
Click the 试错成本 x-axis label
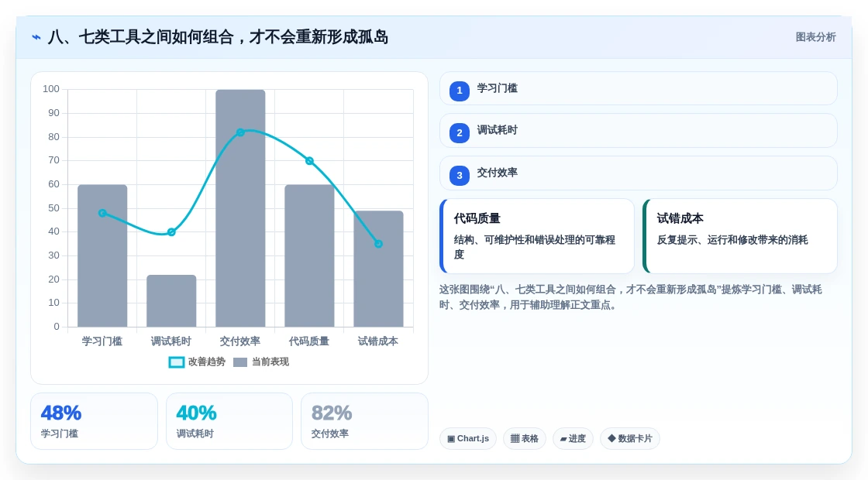[378, 341]
